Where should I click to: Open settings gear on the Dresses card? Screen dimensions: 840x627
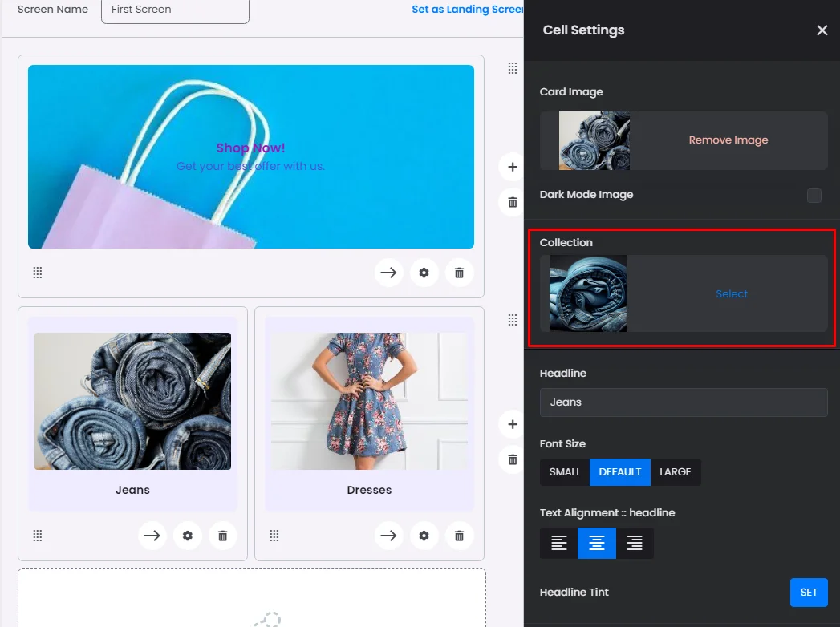click(424, 536)
